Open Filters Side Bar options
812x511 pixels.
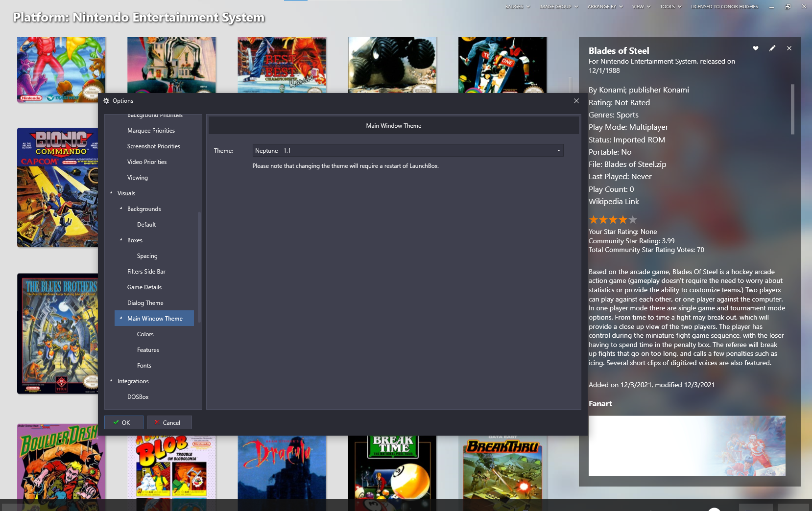(x=146, y=272)
